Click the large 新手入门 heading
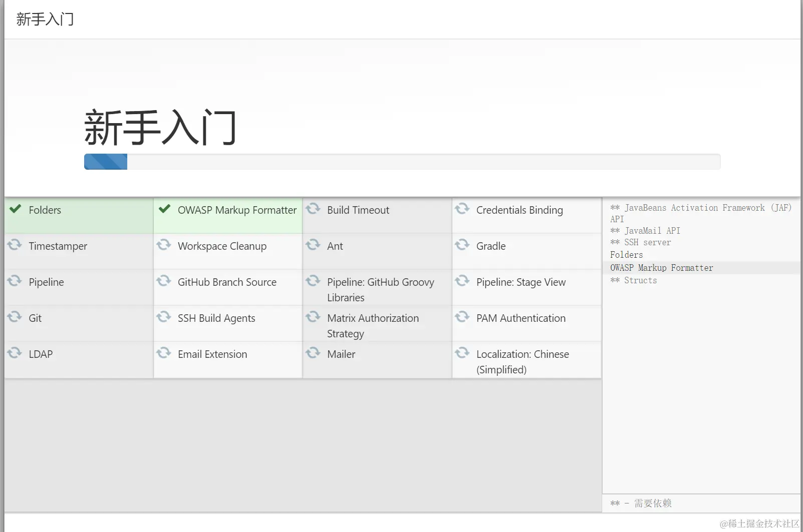This screenshot has width=803, height=532. point(160,128)
